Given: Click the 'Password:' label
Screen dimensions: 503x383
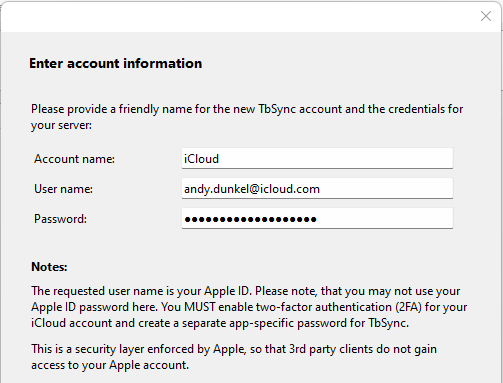Looking at the screenshot, I should tap(60, 219).
